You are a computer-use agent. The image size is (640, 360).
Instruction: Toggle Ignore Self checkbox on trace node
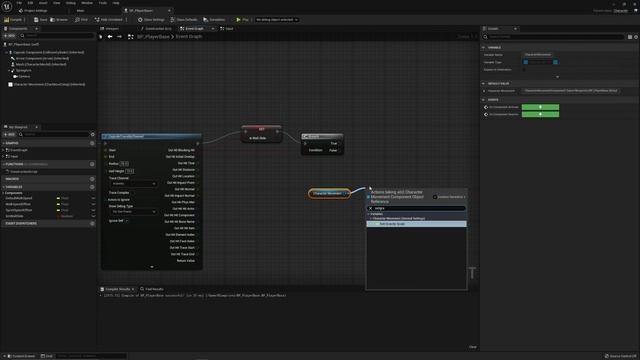(x=127, y=221)
